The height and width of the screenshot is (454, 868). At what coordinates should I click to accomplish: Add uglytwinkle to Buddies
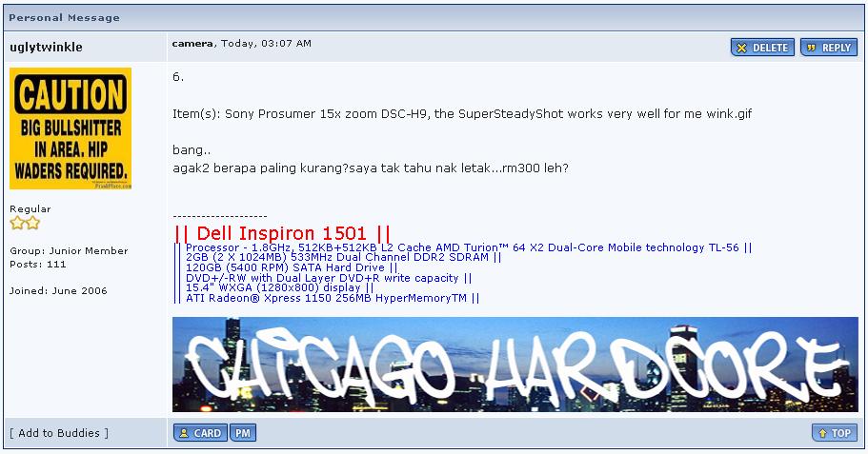(x=59, y=433)
